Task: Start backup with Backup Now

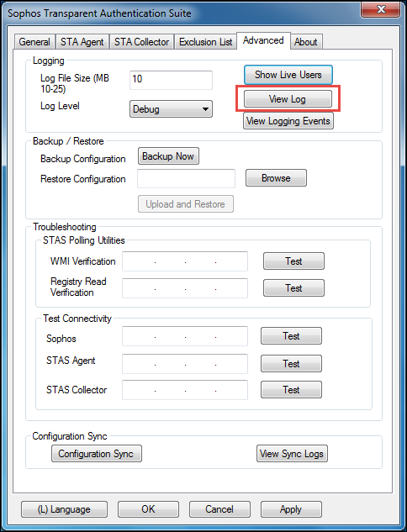Action: tap(168, 156)
